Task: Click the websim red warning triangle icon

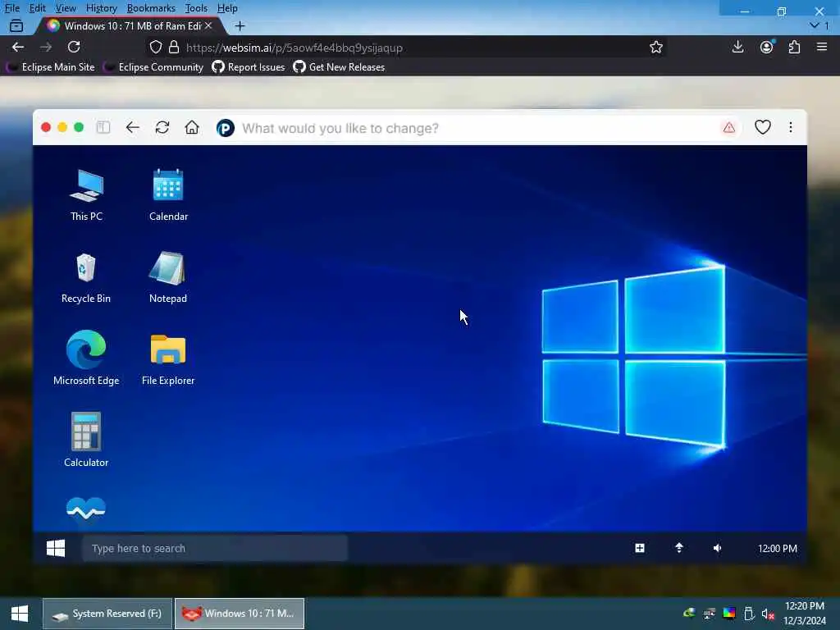Action: (x=729, y=127)
